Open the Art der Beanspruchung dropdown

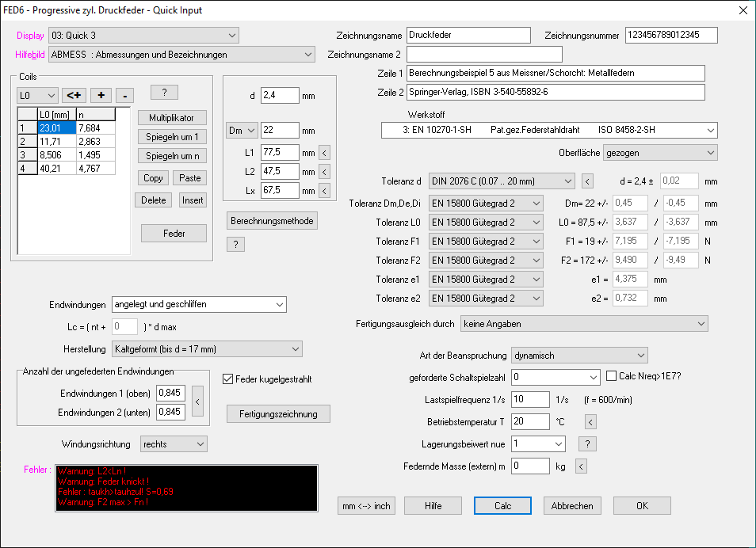[x=579, y=356]
